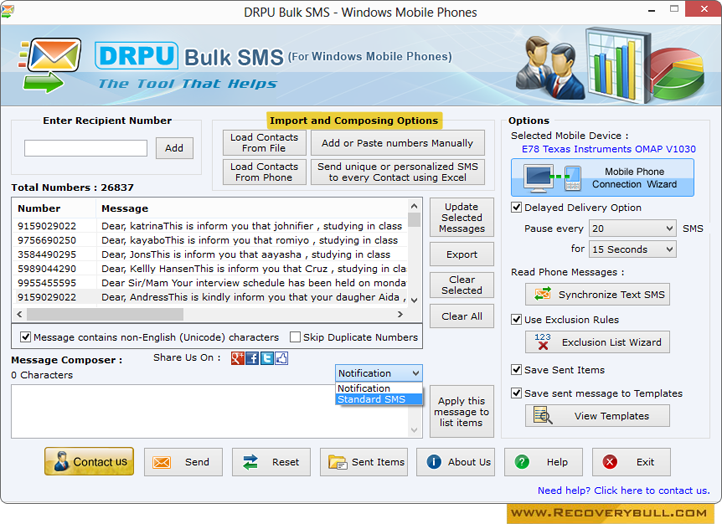This screenshot has height=524, width=722.
Task: Click the Google Plus share icon
Action: [237, 358]
